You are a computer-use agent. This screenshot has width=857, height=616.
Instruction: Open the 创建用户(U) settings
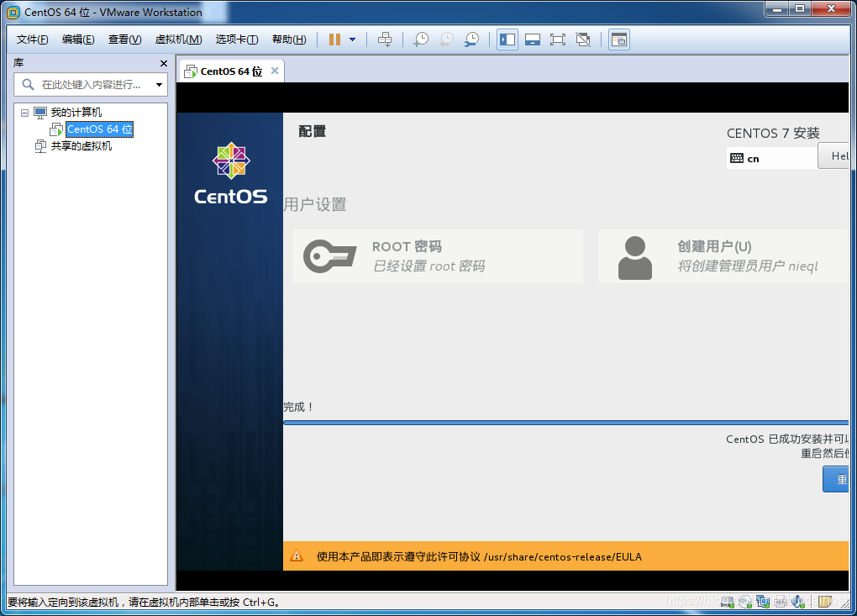click(723, 256)
